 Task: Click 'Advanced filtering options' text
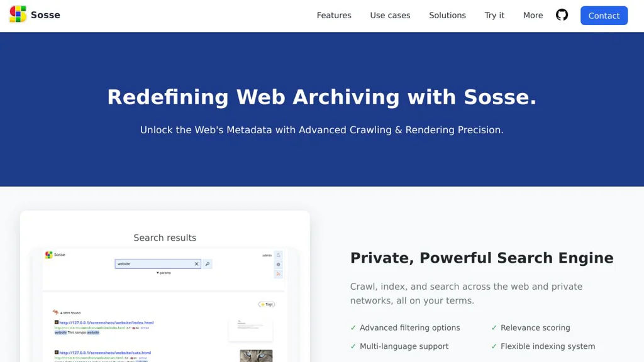tap(410, 327)
